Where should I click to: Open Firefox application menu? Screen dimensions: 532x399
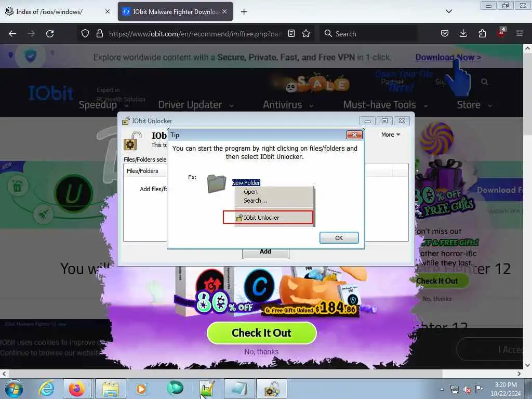(x=520, y=33)
